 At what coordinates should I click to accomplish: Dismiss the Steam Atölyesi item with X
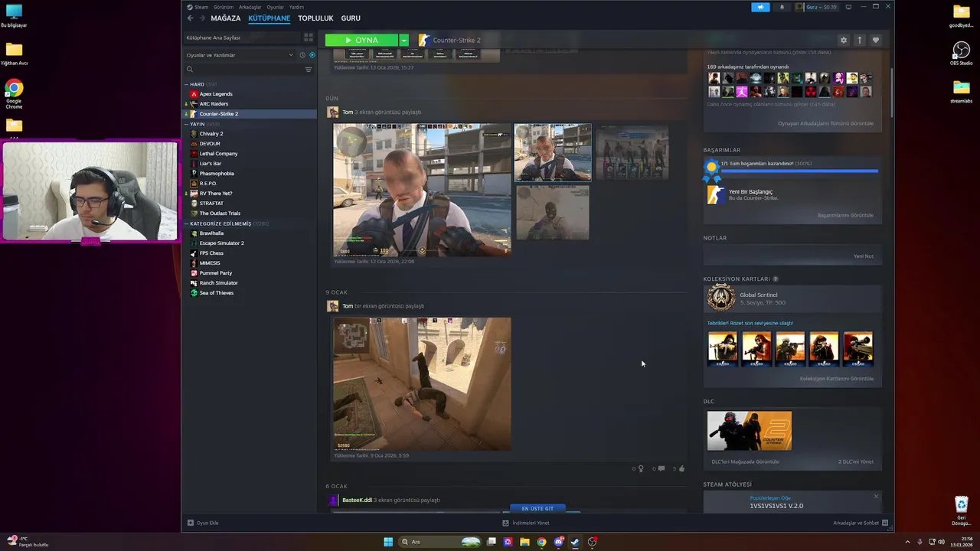point(876,497)
